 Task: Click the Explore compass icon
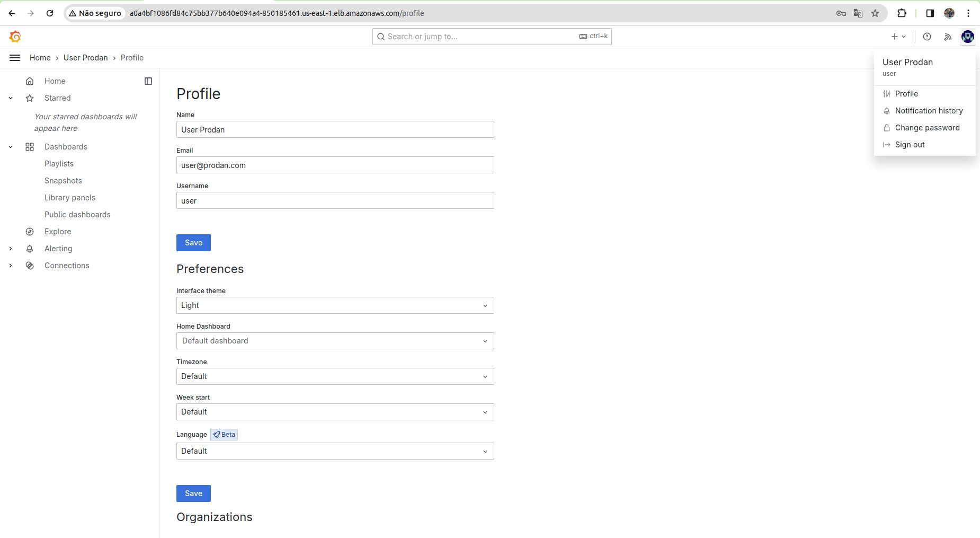(30, 232)
